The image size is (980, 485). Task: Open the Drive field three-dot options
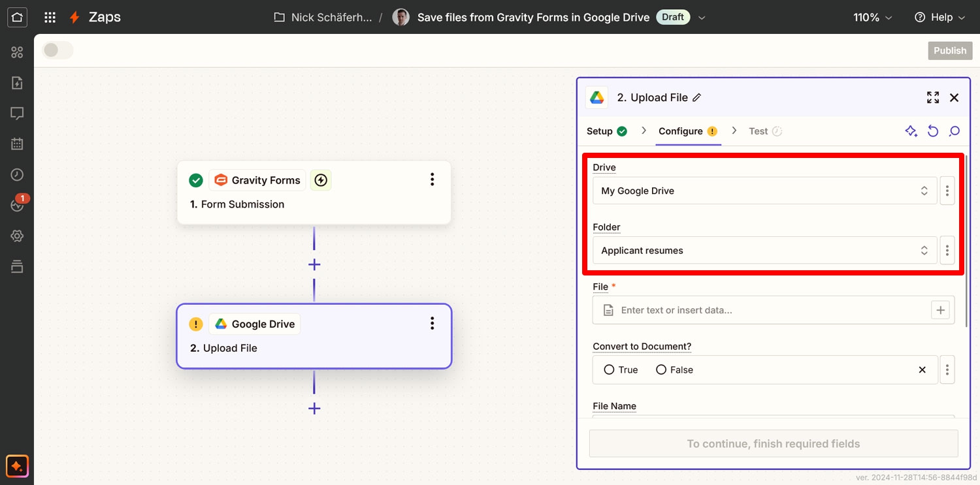coord(947,191)
